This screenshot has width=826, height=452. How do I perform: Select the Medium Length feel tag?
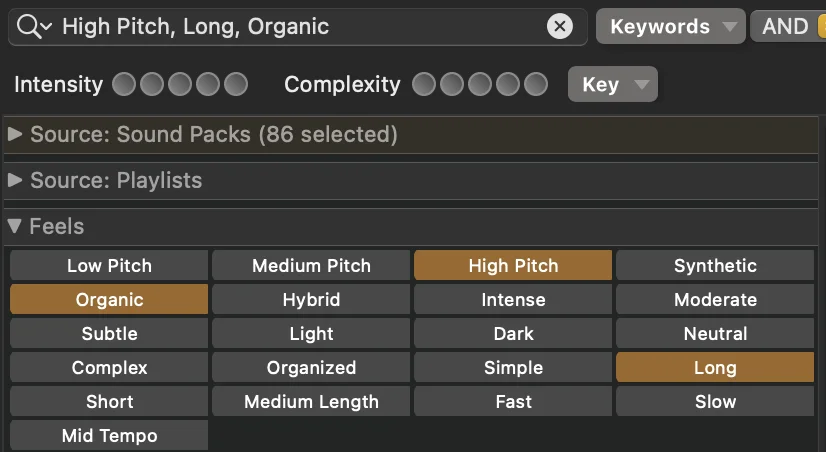tap(311, 401)
